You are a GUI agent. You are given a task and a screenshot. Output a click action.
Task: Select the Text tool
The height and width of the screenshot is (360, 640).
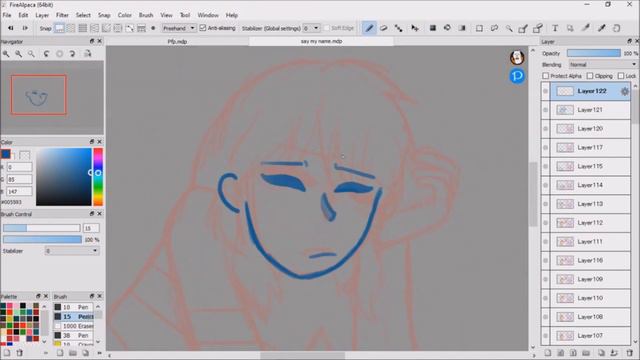(x=555, y=28)
